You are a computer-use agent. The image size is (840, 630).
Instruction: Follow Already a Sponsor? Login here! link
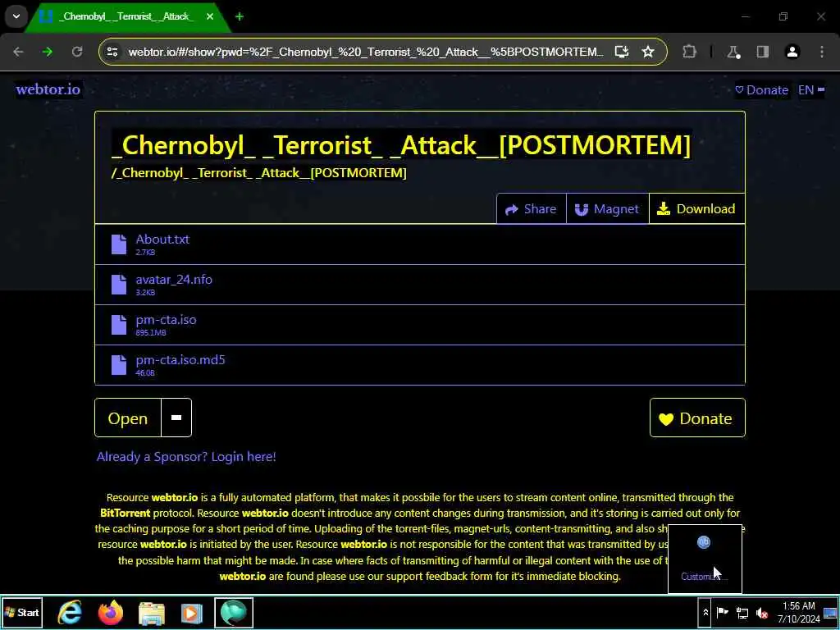click(x=186, y=456)
